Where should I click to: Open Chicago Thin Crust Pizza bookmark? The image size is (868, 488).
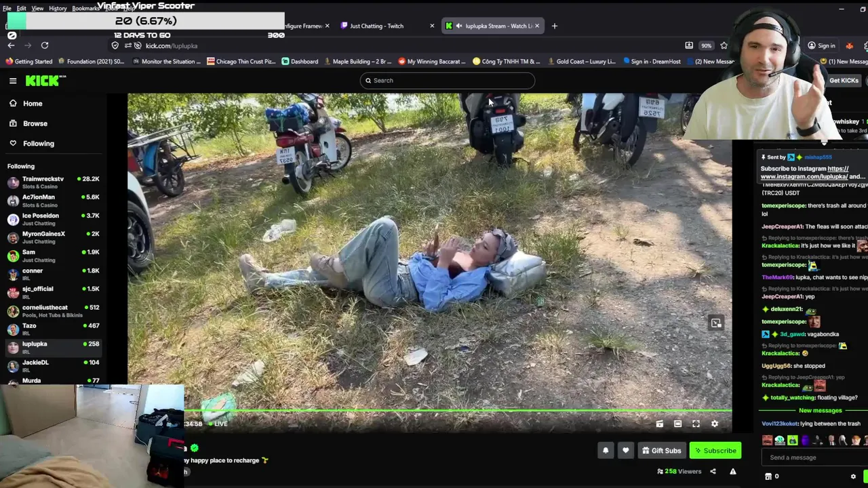pyautogui.click(x=241, y=61)
